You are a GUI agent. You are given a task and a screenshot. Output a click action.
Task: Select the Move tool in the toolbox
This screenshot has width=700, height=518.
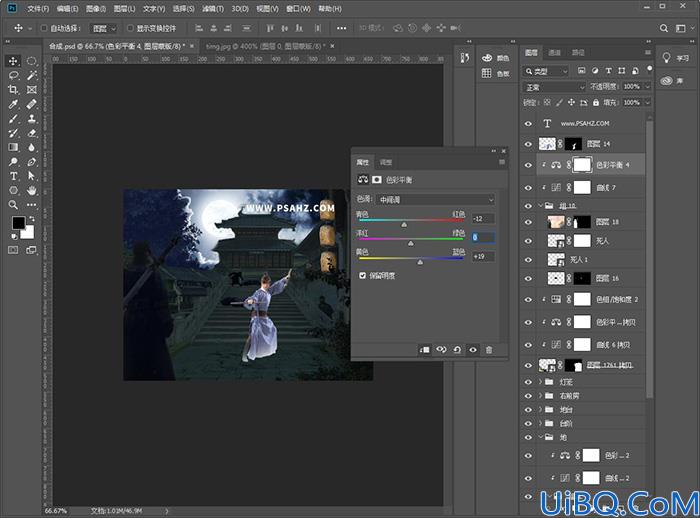click(13, 61)
